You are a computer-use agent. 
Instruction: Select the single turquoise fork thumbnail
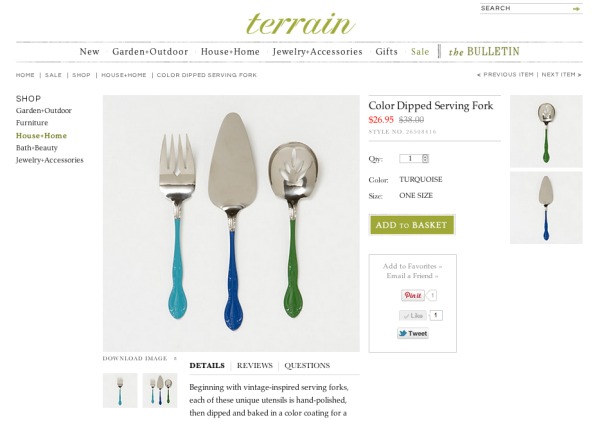coord(120,390)
